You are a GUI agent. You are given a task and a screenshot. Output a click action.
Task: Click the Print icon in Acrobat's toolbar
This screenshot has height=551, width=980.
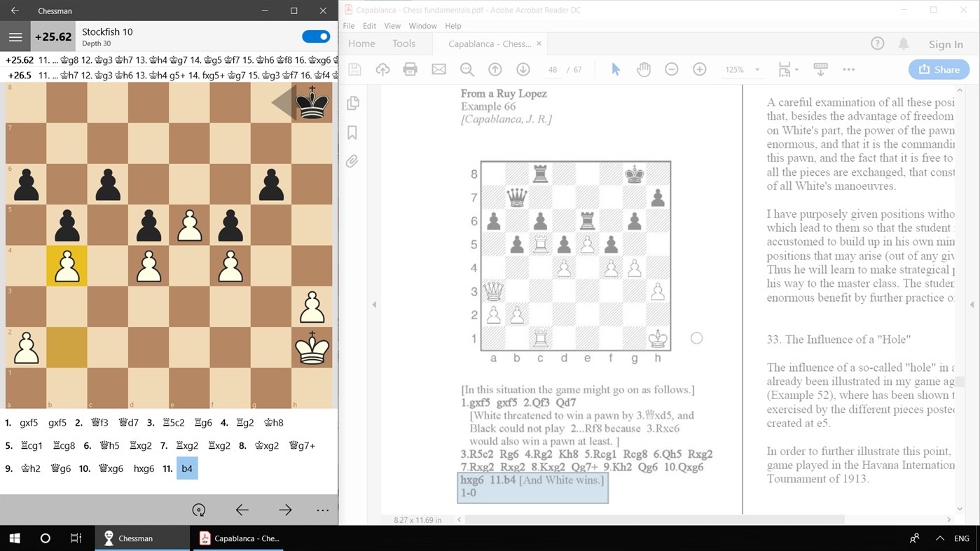pos(410,69)
